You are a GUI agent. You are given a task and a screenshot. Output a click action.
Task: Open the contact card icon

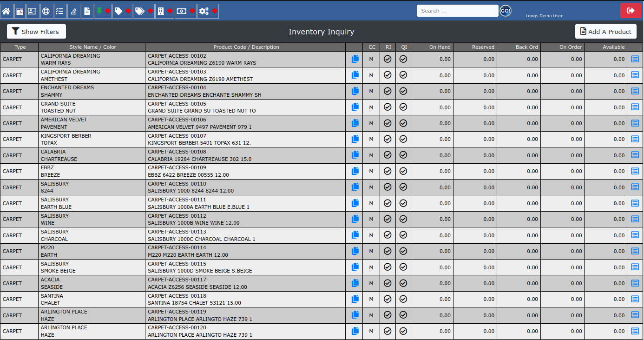[32, 11]
